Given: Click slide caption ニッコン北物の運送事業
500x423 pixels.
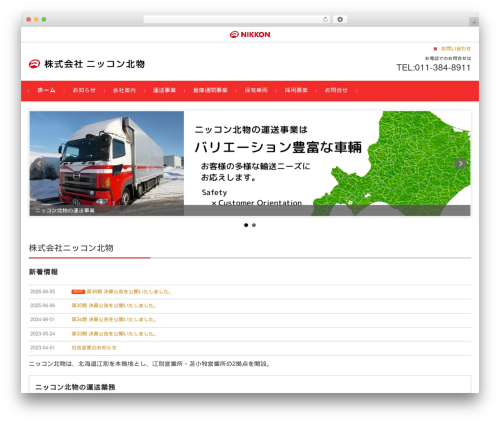Looking at the screenshot, I should click(65, 211).
